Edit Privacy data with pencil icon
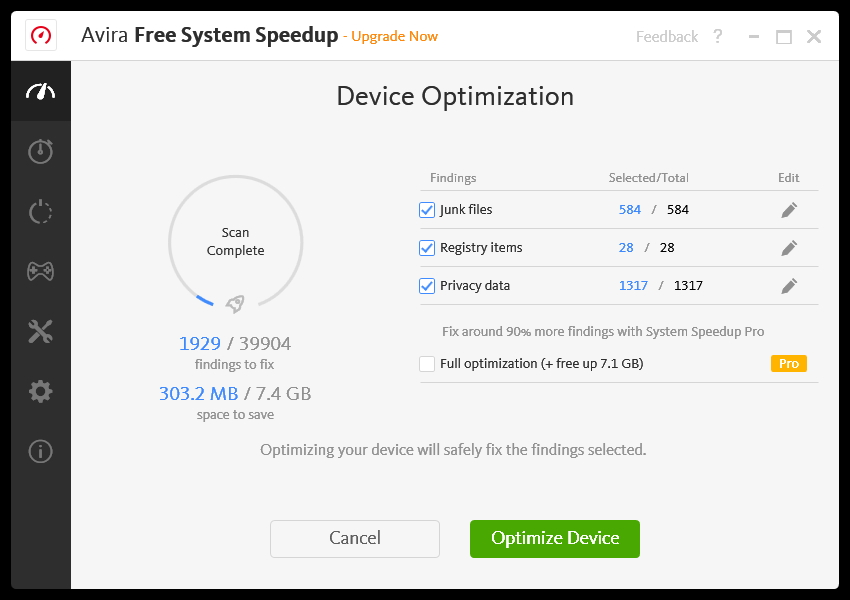 click(789, 286)
